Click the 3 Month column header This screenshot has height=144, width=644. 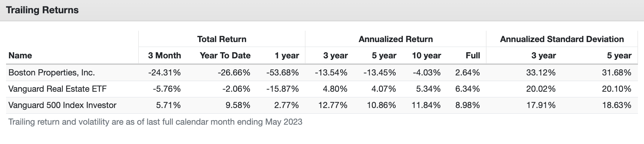pyautogui.click(x=164, y=55)
